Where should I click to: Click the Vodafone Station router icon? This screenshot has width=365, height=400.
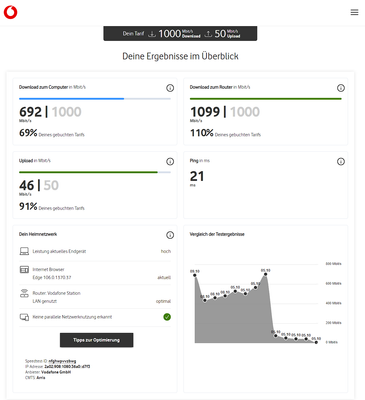click(x=24, y=293)
